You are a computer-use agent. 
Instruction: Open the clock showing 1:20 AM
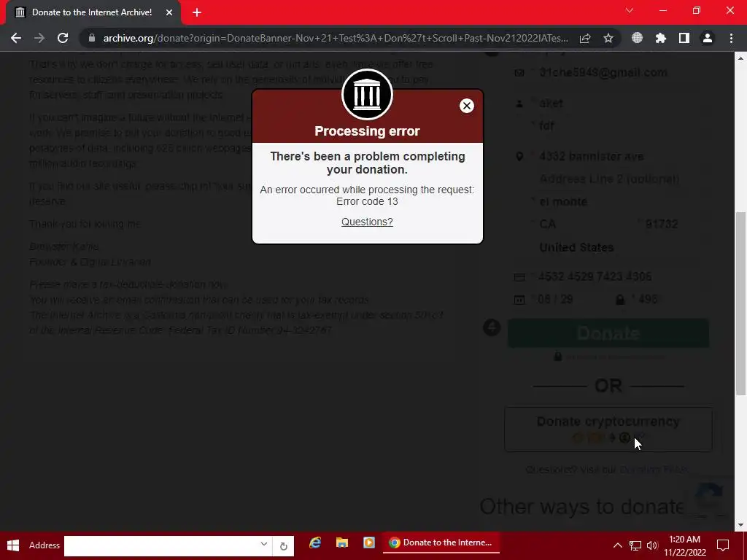(685, 545)
